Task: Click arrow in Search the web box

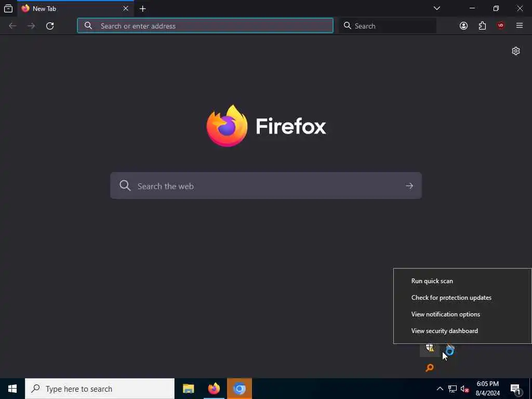Action: pyautogui.click(x=409, y=186)
